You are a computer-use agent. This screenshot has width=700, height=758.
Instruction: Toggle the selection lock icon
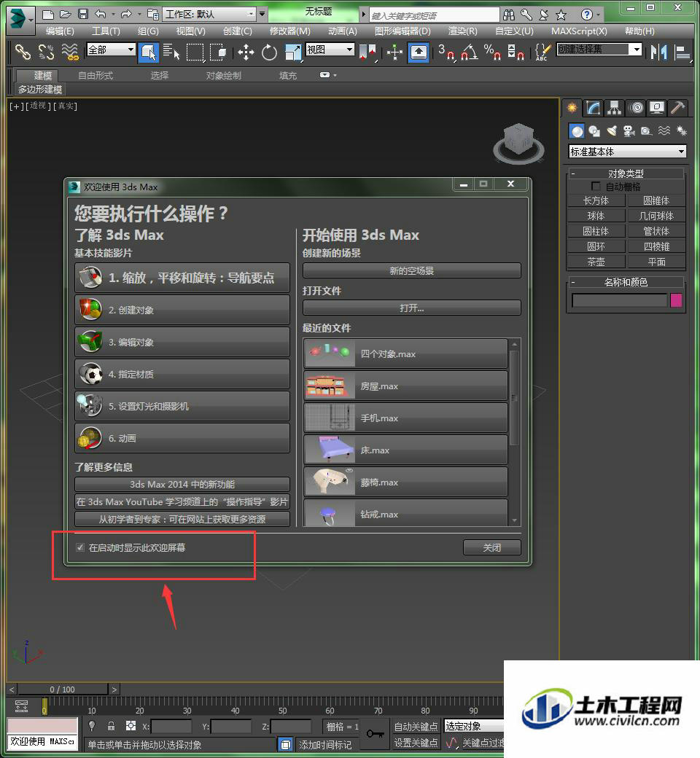tap(112, 726)
